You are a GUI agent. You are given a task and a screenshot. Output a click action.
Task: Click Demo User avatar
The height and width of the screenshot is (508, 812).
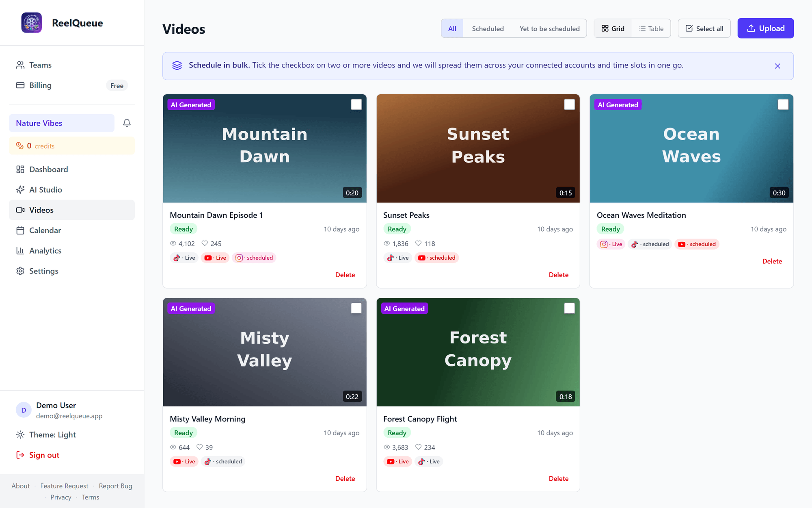pyautogui.click(x=24, y=410)
